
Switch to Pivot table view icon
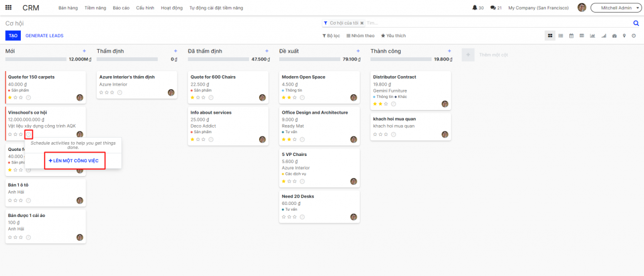(582, 36)
